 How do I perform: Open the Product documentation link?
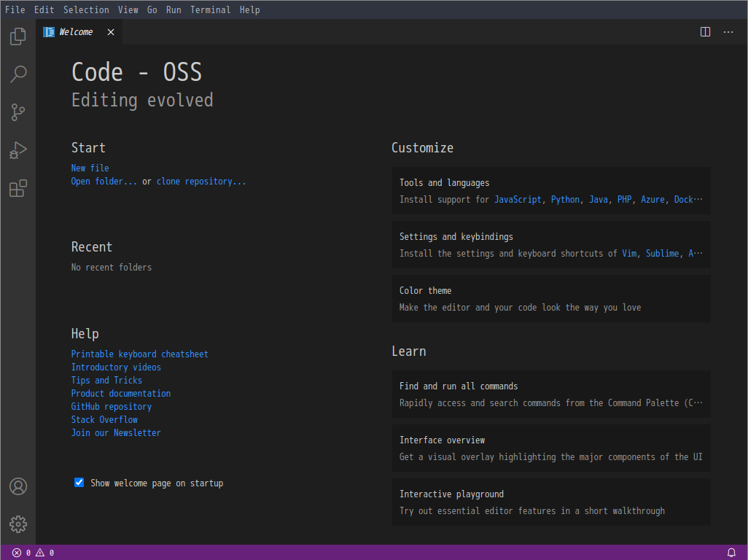(x=121, y=394)
